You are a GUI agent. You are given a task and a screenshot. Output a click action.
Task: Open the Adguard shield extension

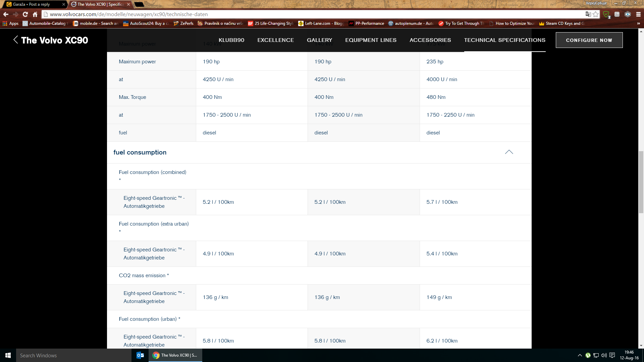coord(606,14)
